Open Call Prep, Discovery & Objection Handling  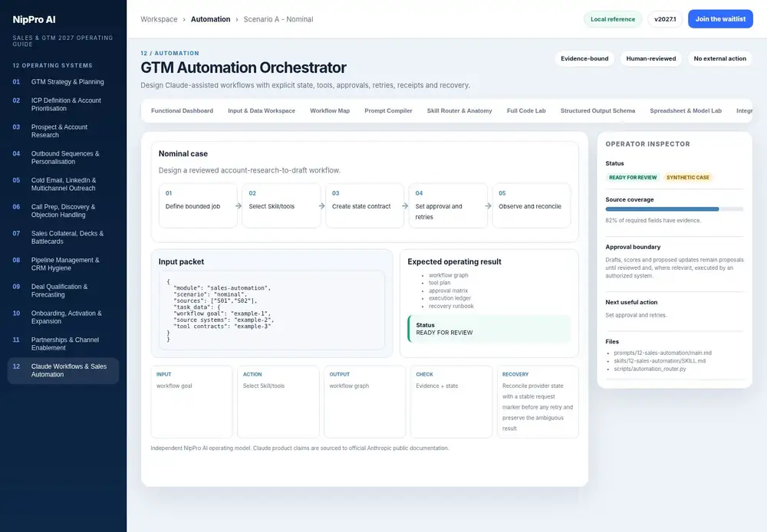point(63,211)
